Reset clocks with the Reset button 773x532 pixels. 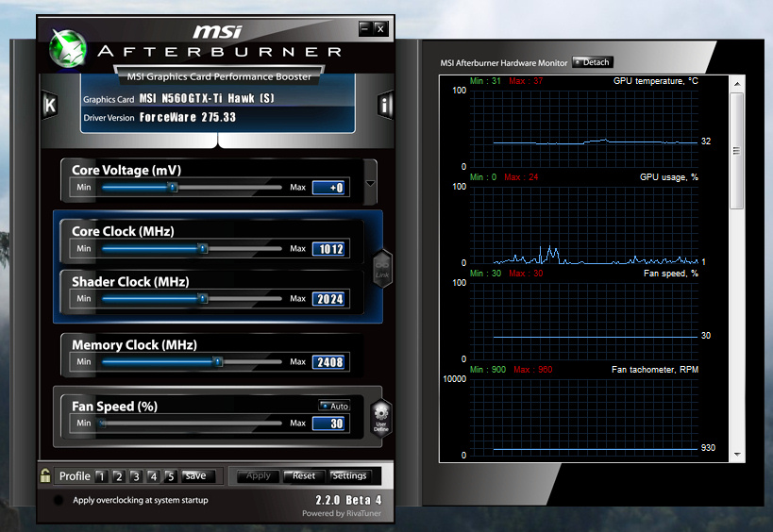(x=303, y=475)
